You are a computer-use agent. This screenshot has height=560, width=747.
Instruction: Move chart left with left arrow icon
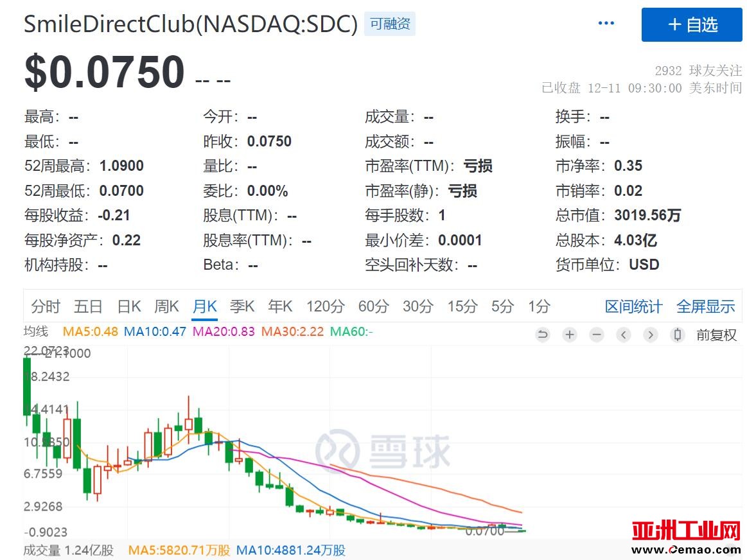click(x=623, y=335)
